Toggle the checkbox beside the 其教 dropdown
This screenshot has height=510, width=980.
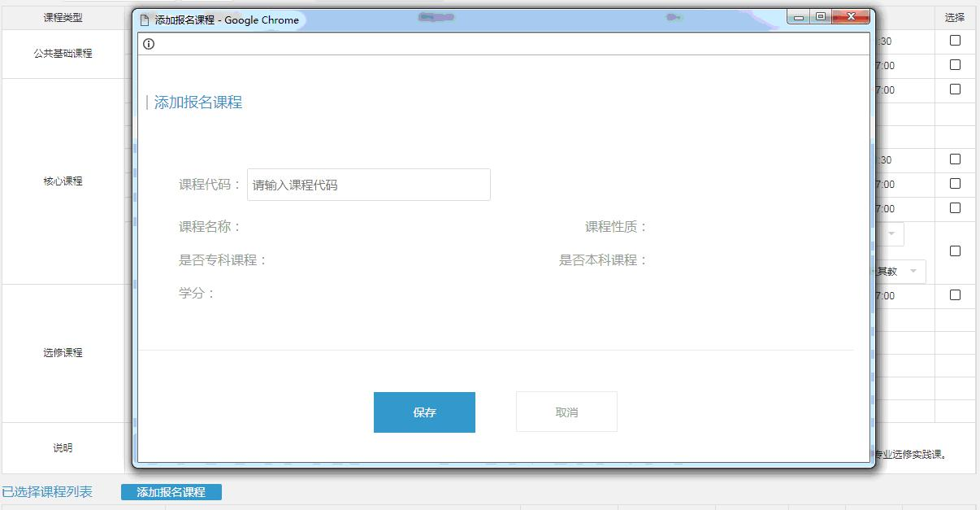(955, 251)
